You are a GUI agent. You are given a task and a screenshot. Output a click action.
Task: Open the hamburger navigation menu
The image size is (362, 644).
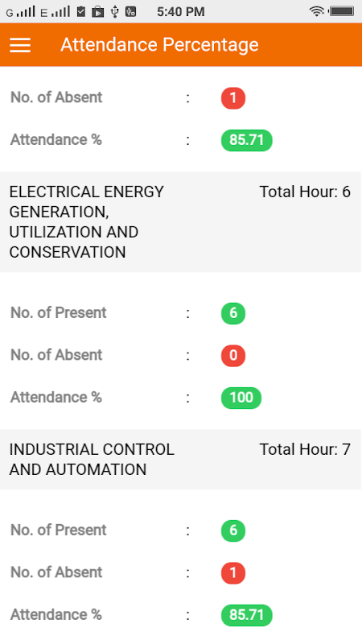[20, 45]
